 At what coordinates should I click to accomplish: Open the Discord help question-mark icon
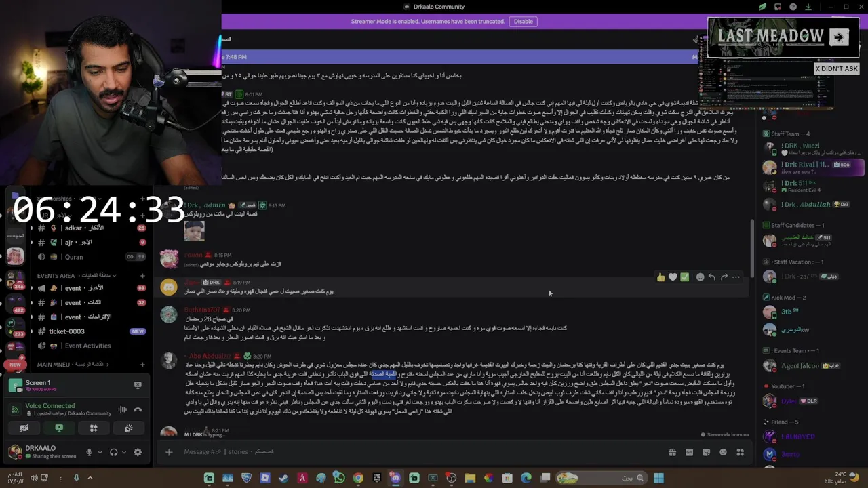pos(793,7)
